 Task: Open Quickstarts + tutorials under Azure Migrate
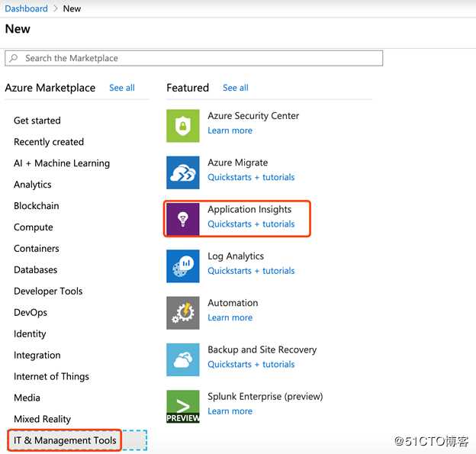click(x=251, y=177)
